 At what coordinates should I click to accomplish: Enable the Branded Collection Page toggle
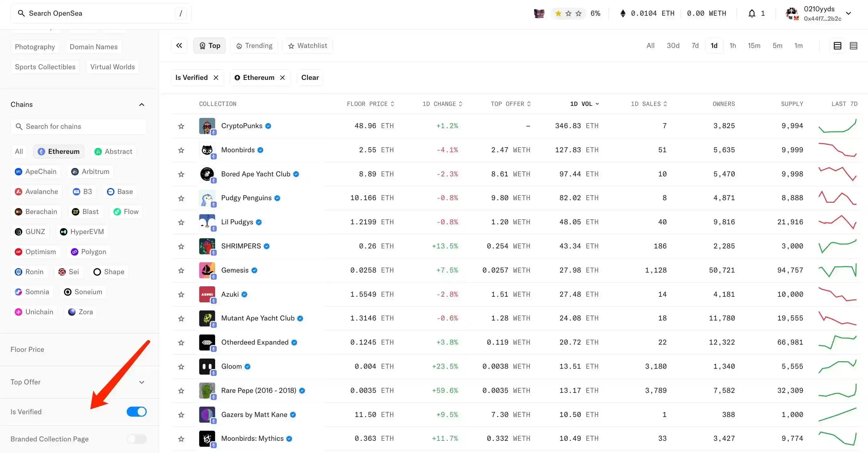pos(136,439)
